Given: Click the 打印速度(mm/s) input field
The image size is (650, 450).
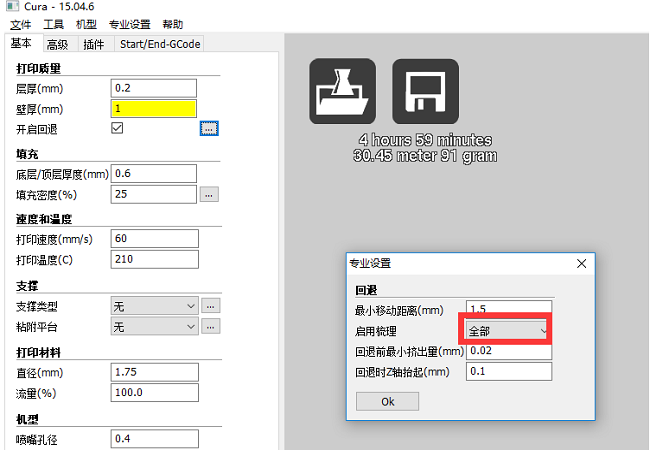Looking at the screenshot, I should [x=155, y=239].
